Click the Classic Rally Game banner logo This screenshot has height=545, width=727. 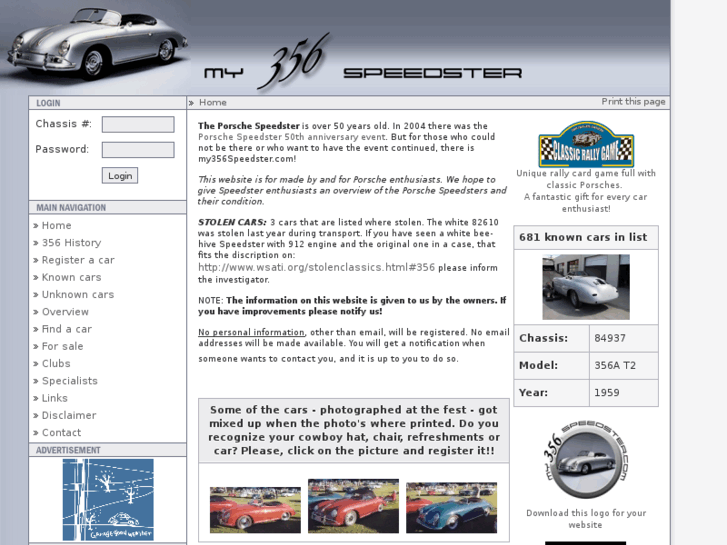(586, 144)
